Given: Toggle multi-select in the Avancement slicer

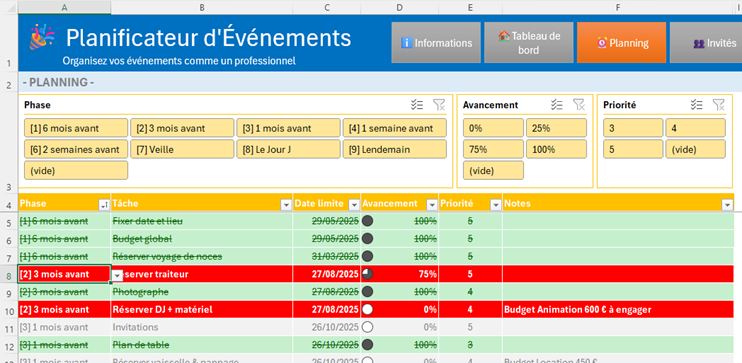Looking at the screenshot, I should [557, 105].
